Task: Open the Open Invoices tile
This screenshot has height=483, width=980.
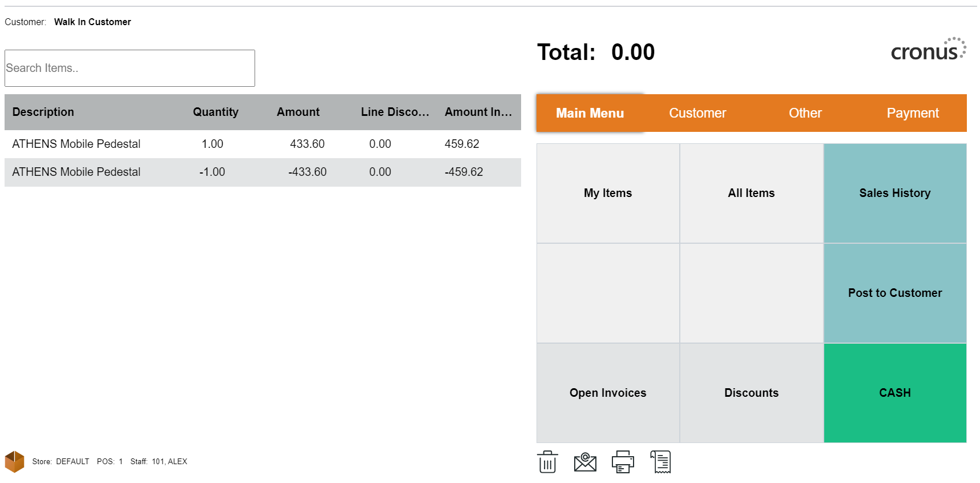Action: tap(608, 393)
